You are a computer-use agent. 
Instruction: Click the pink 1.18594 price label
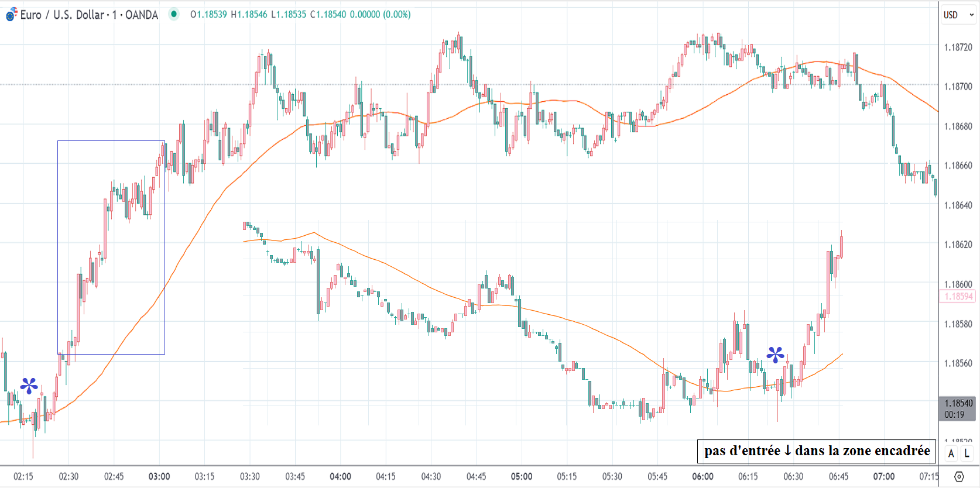point(958,297)
